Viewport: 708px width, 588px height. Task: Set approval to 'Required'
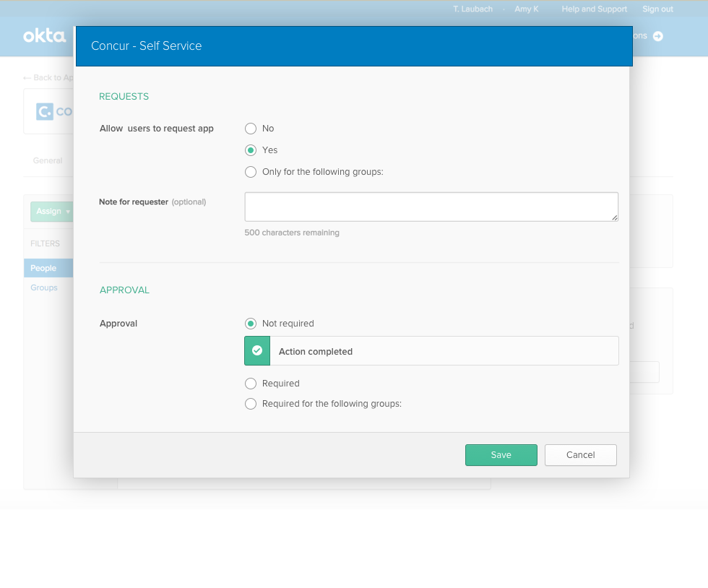click(251, 384)
